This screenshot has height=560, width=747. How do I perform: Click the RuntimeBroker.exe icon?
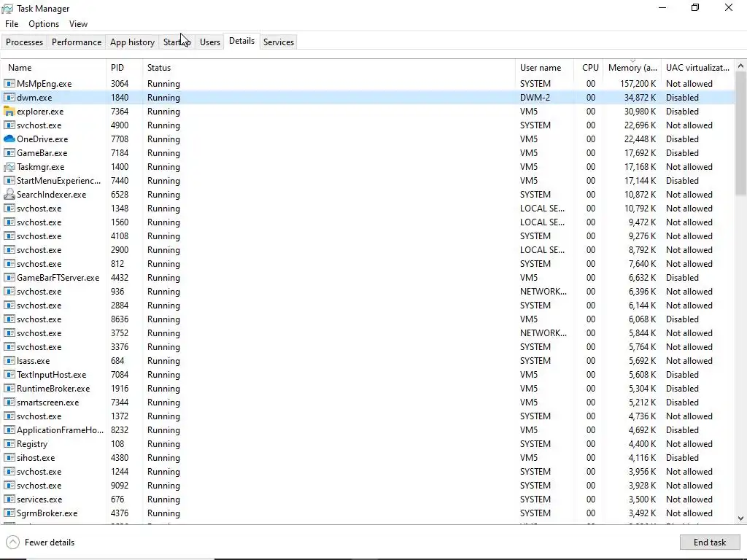[9, 388]
